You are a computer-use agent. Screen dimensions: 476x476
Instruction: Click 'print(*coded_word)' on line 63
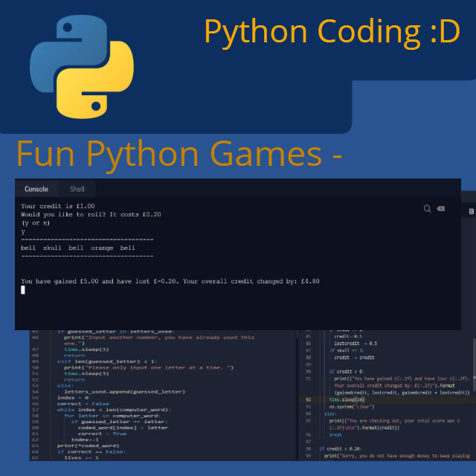click(88, 446)
